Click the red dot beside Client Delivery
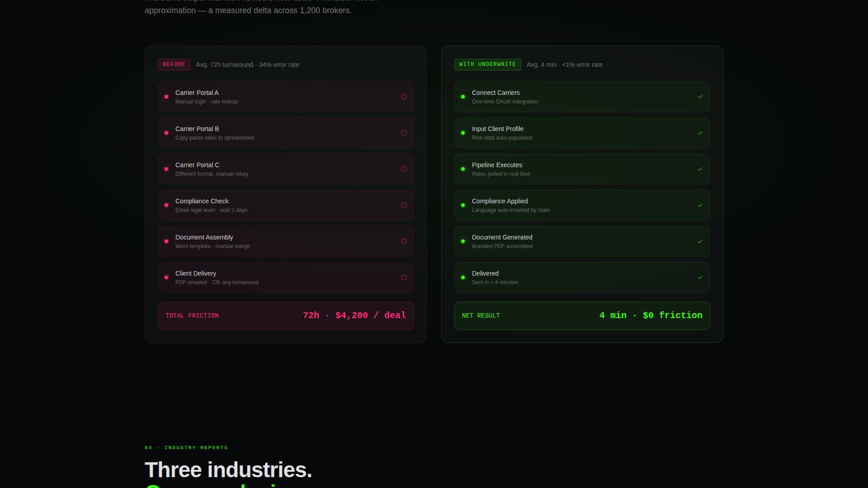 [x=166, y=277]
